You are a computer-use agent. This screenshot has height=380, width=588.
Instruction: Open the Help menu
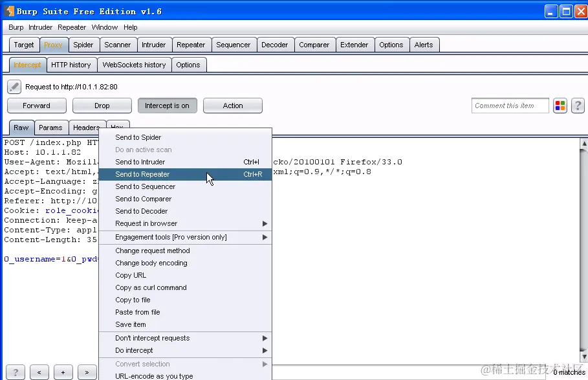click(x=131, y=27)
